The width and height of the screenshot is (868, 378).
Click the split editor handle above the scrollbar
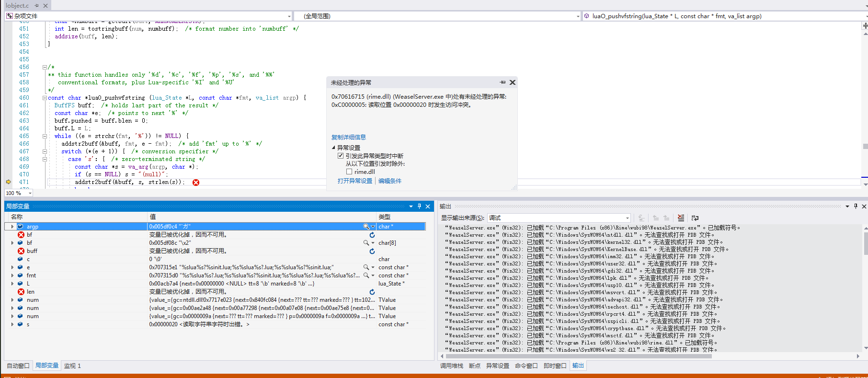click(865, 25)
